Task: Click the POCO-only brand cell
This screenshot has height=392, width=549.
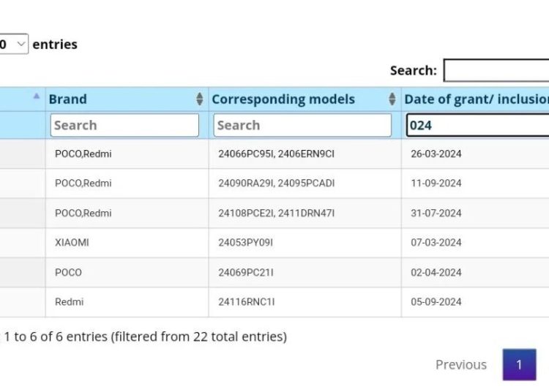Action: coord(127,272)
